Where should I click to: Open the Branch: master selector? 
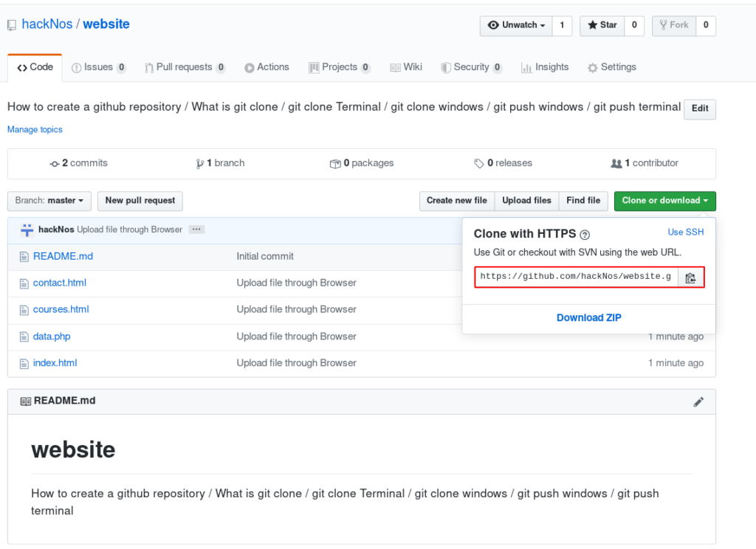(49, 201)
